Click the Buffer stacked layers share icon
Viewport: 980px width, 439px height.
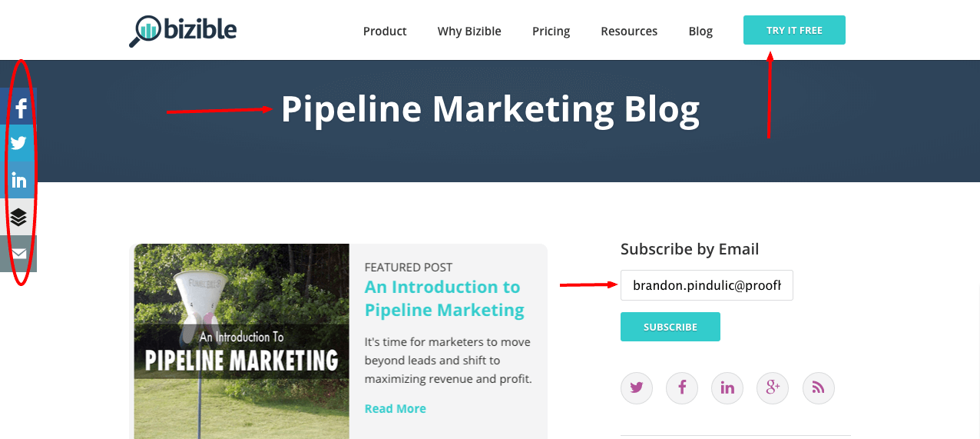click(x=18, y=217)
